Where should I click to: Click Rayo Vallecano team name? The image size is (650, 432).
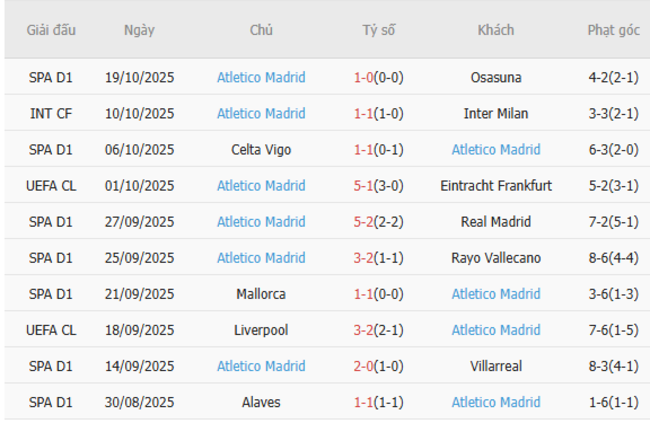click(x=495, y=257)
